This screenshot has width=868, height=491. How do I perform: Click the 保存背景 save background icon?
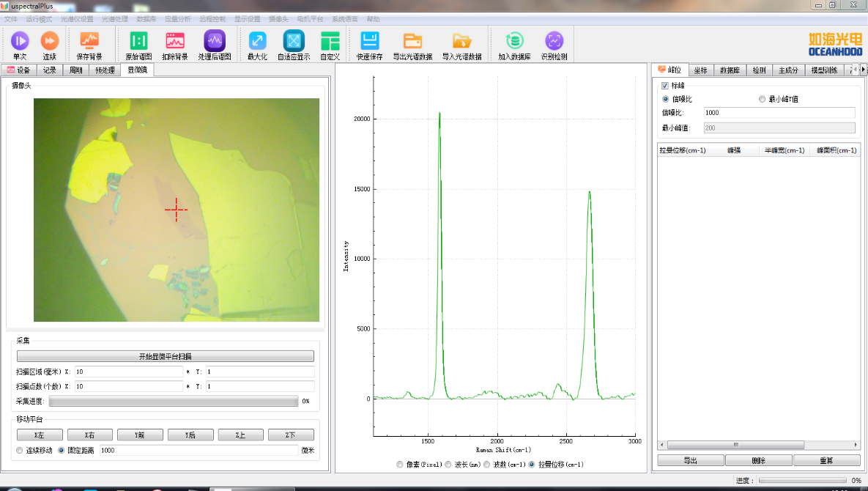89,41
